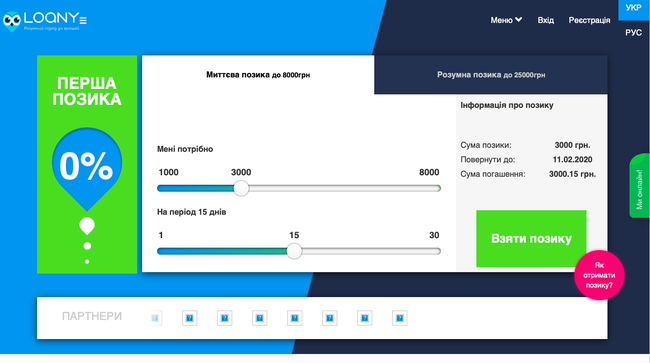Switch language to УКР

point(633,8)
